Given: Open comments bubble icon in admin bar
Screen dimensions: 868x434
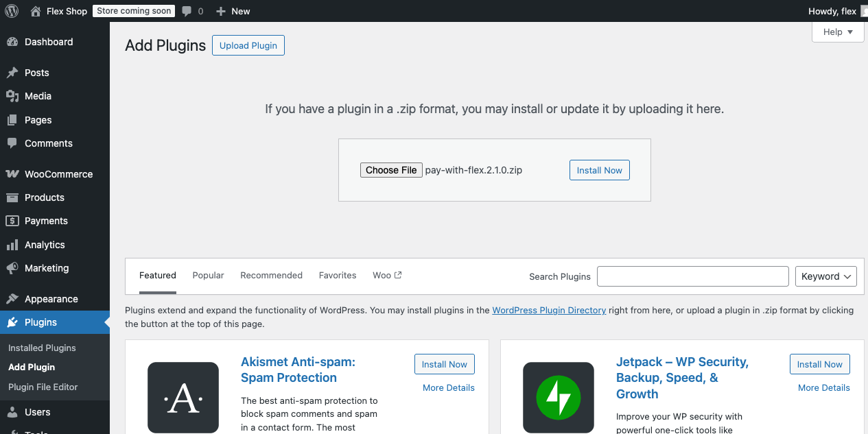Looking at the screenshot, I should coord(187,12).
